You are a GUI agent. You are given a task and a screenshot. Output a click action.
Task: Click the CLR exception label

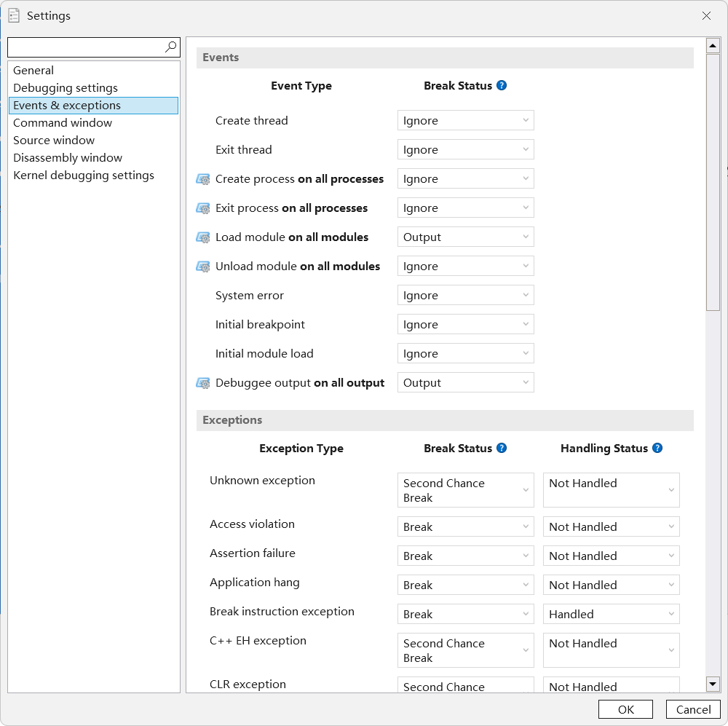(x=248, y=684)
